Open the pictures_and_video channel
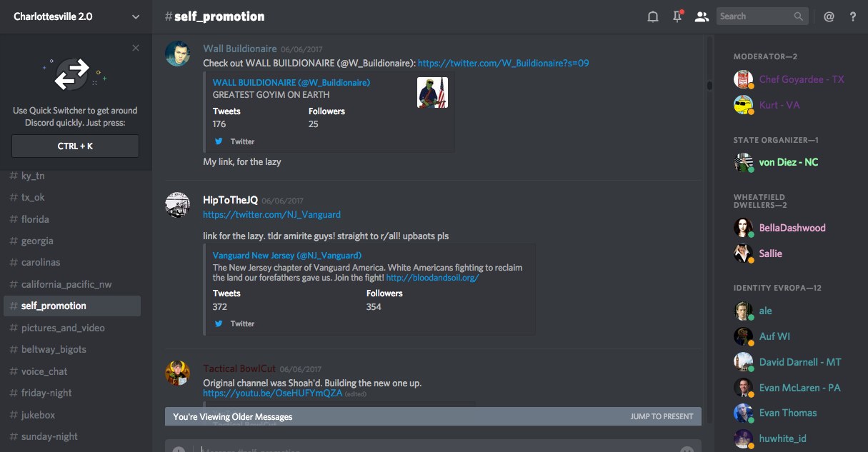This screenshot has height=452, width=868. [x=63, y=328]
